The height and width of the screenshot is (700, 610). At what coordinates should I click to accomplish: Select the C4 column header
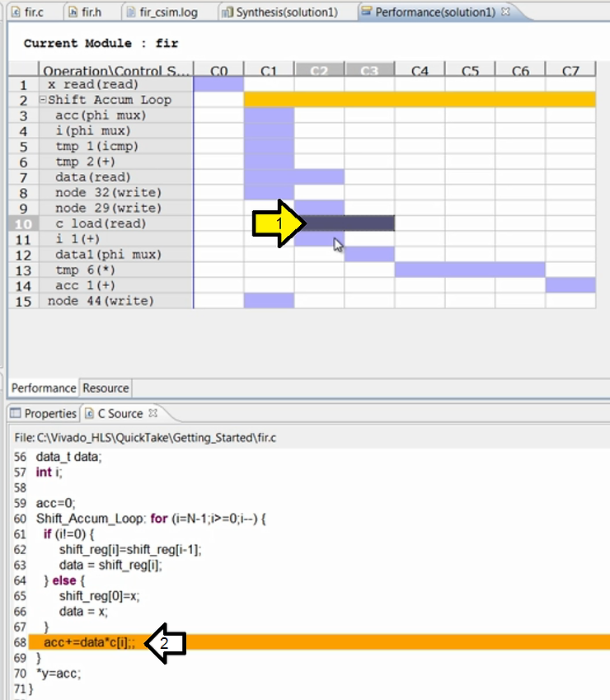(420, 69)
